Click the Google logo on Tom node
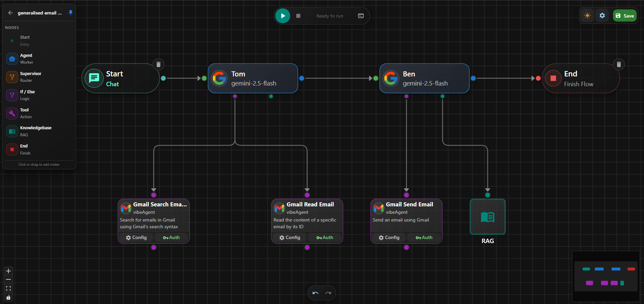 (x=219, y=78)
